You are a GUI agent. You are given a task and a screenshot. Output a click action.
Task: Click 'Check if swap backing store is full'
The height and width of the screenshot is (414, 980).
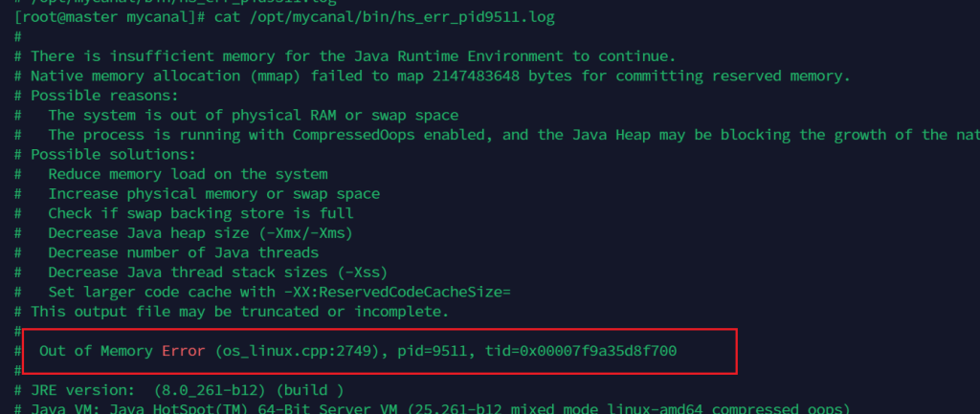pyautogui.click(x=201, y=213)
